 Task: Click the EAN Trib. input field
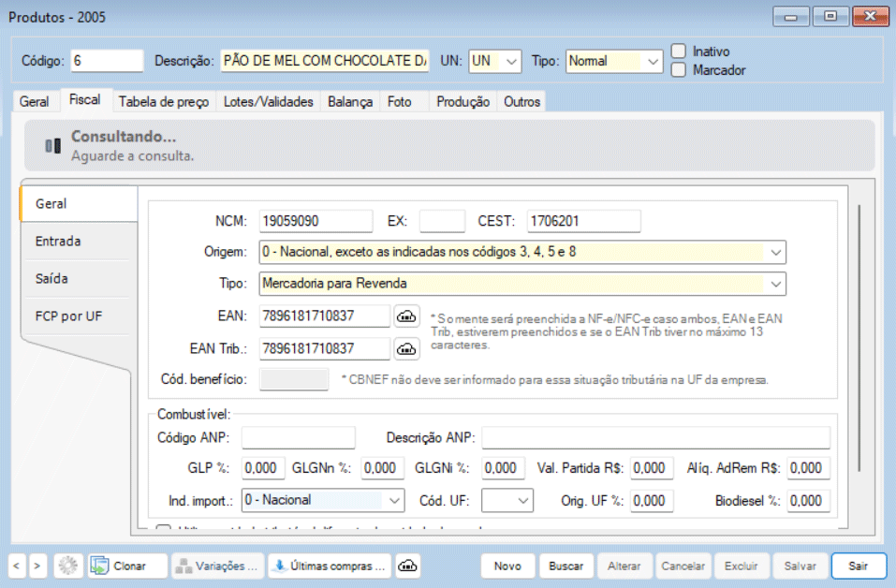(x=325, y=348)
